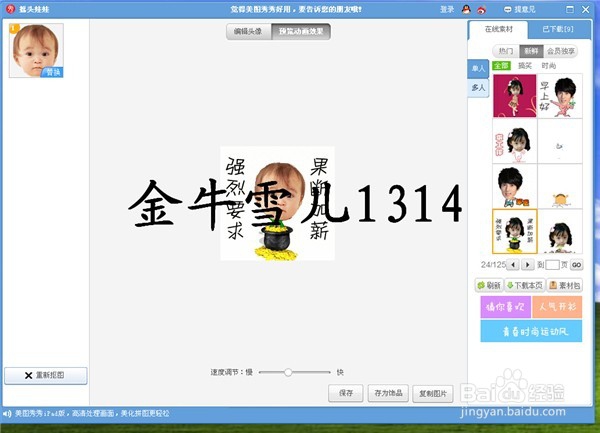Click the 下载本页 download button

pos(525,285)
